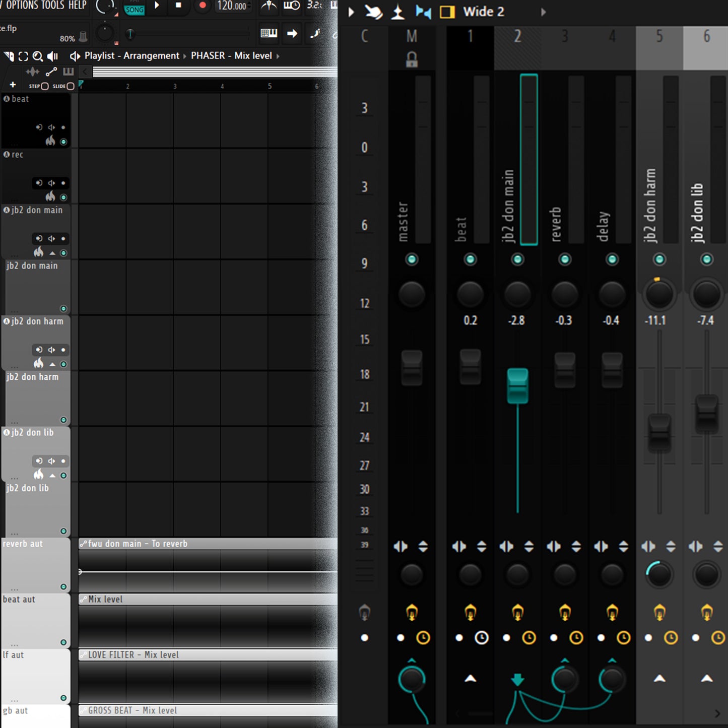This screenshot has width=728, height=728.
Task: Toggle wait-for-input-before-recording icon
Action: pyautogui.click(x=292, y=6)
